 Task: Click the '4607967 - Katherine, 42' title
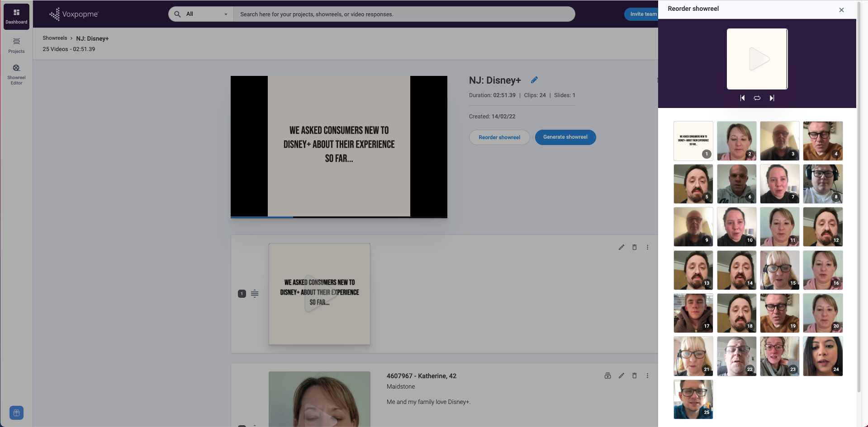tap(422, 376)
